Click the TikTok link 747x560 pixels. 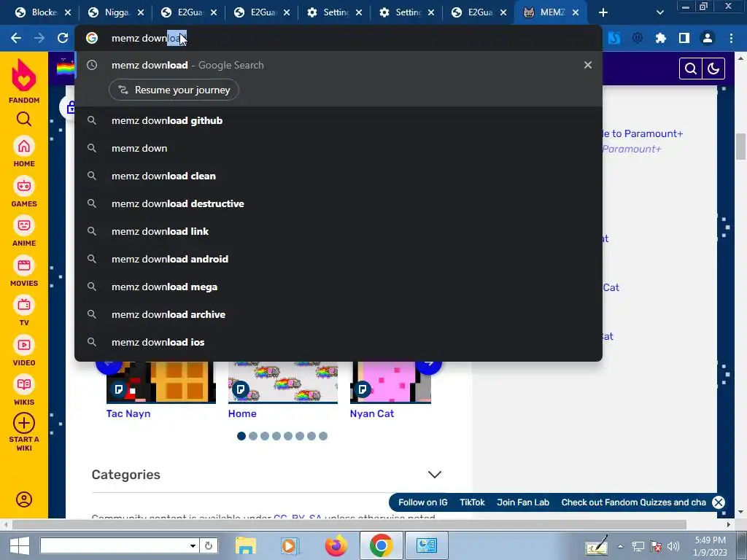point(472,502)
